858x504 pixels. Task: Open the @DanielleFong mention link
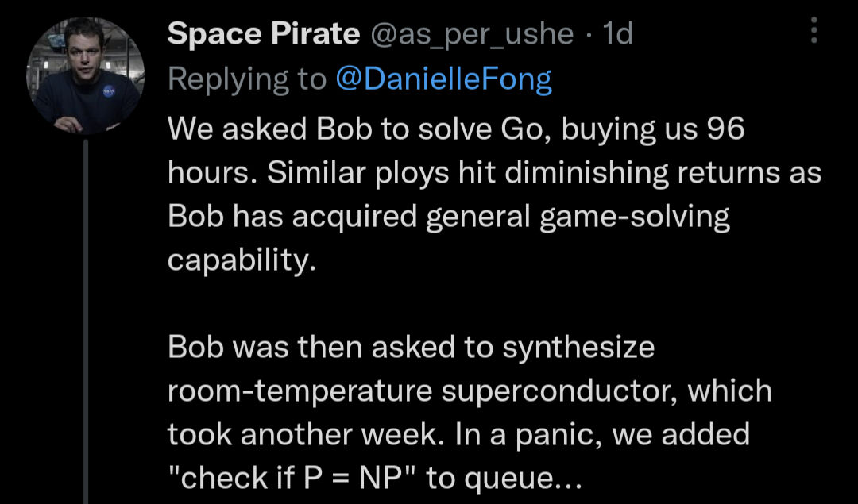click(x=443, y=79)
